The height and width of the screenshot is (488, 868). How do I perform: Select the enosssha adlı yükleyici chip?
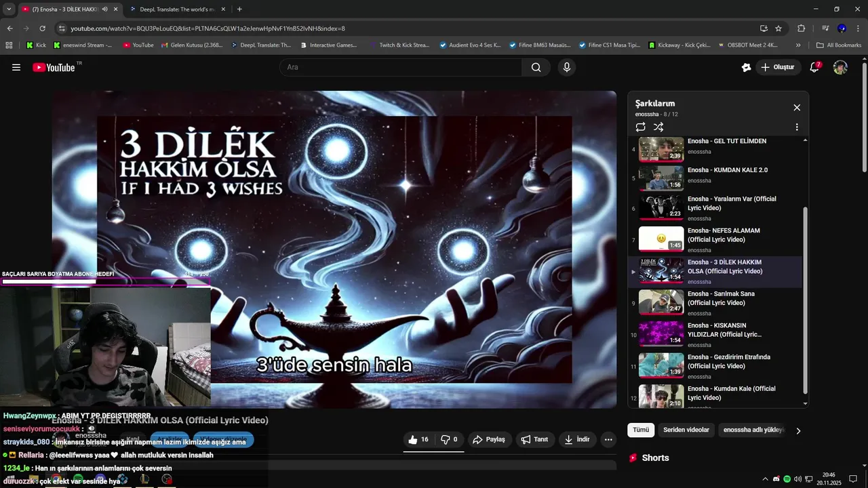[x=753, y=430]
